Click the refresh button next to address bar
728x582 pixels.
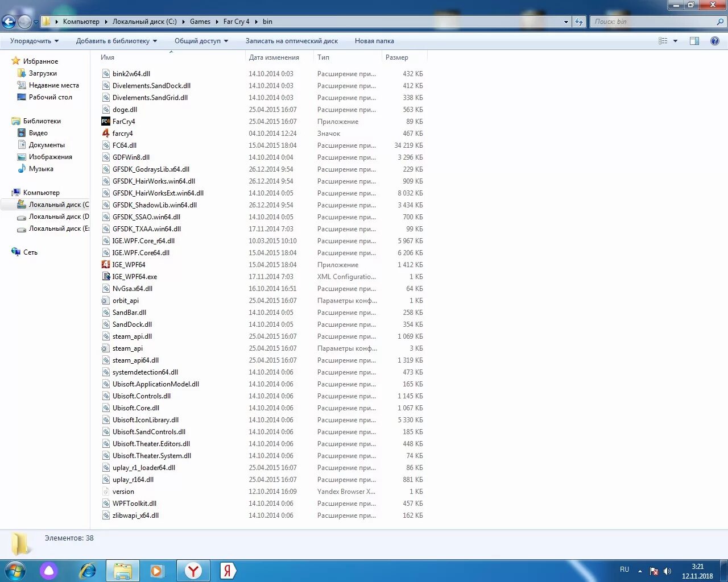click(579, 22)
